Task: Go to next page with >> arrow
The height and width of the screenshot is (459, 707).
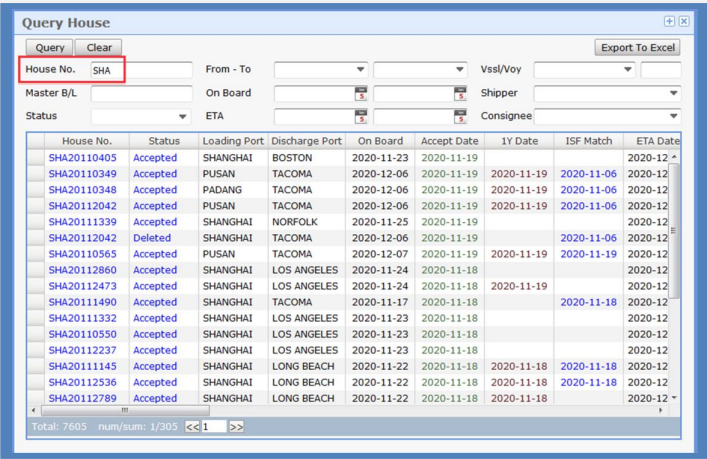Action: pos(237,426)
